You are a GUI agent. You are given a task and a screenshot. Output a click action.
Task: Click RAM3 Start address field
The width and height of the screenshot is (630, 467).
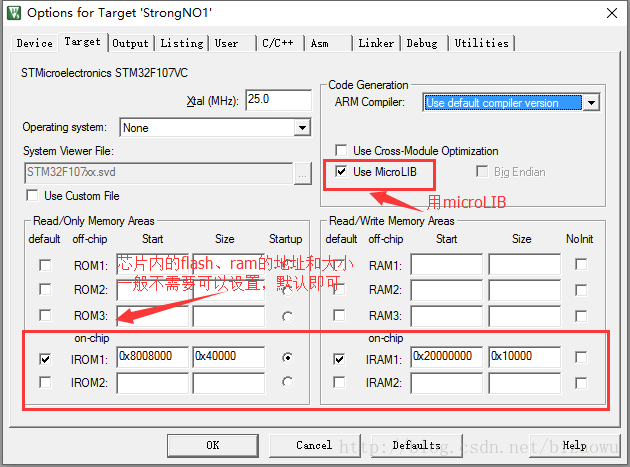click(446, 316)
